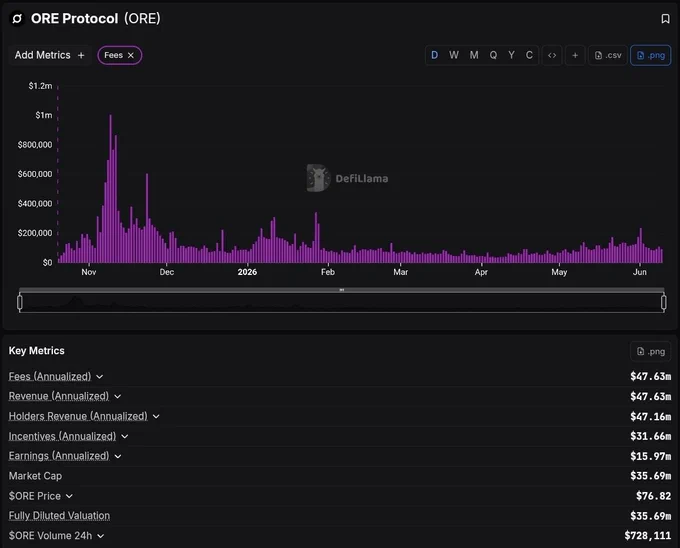Switch chart to Cumulative view
The height and width of the screenshot is (548, 680).
529,55
